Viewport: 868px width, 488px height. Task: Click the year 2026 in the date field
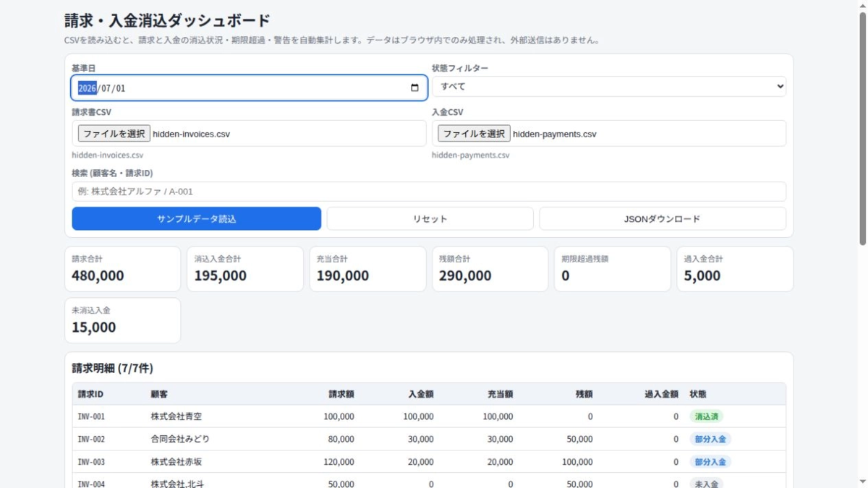click(87, 88)
